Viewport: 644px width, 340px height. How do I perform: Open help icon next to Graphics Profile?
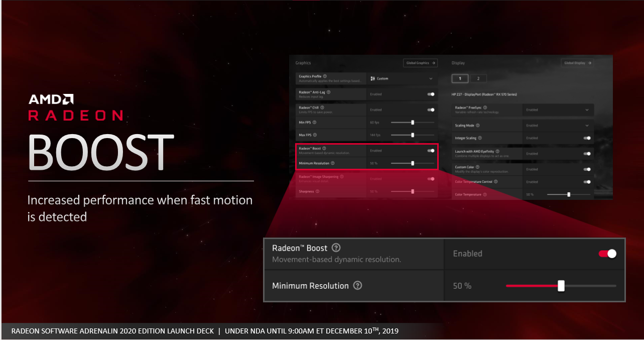tap(324, 76)
